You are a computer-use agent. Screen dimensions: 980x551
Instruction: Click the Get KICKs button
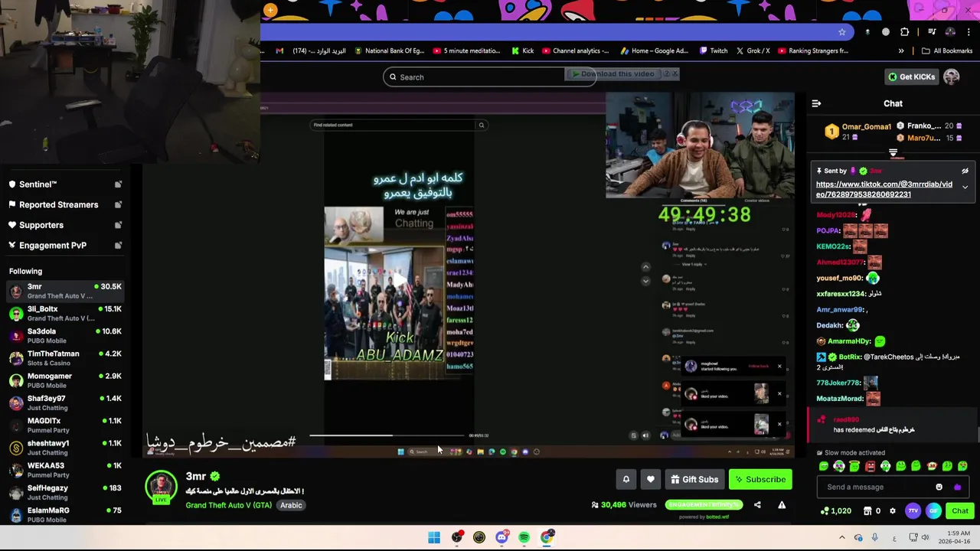click(911, 77)
